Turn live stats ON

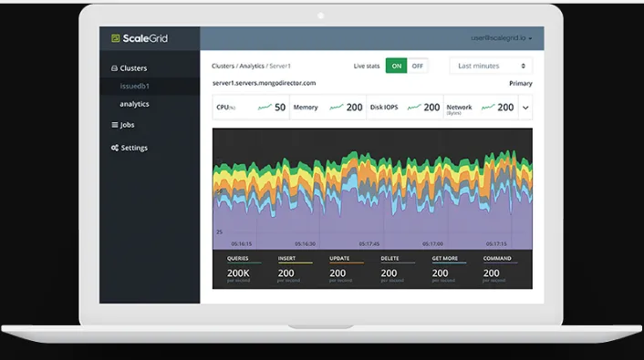tap(396, 66)
